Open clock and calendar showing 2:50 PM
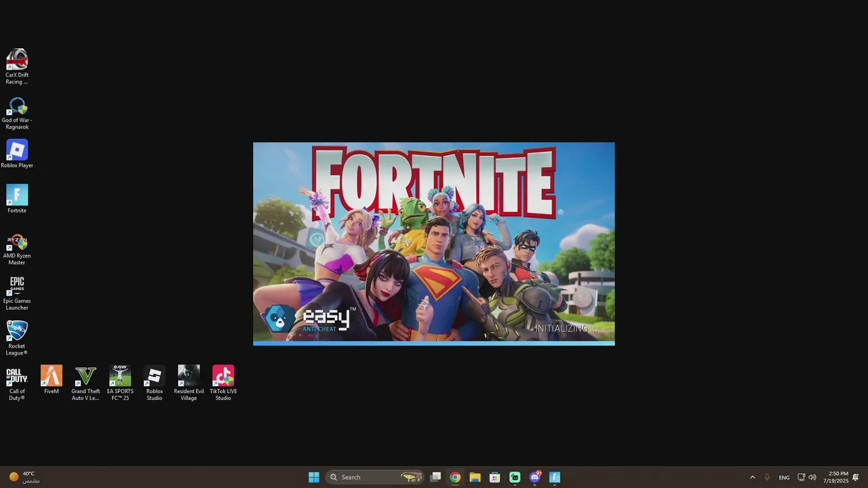 tap(835, 477)
